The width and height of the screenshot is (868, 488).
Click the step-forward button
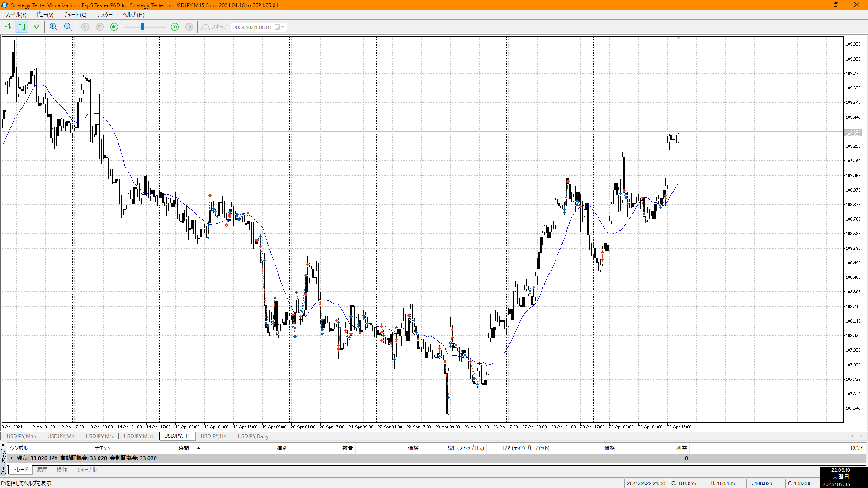189,27
